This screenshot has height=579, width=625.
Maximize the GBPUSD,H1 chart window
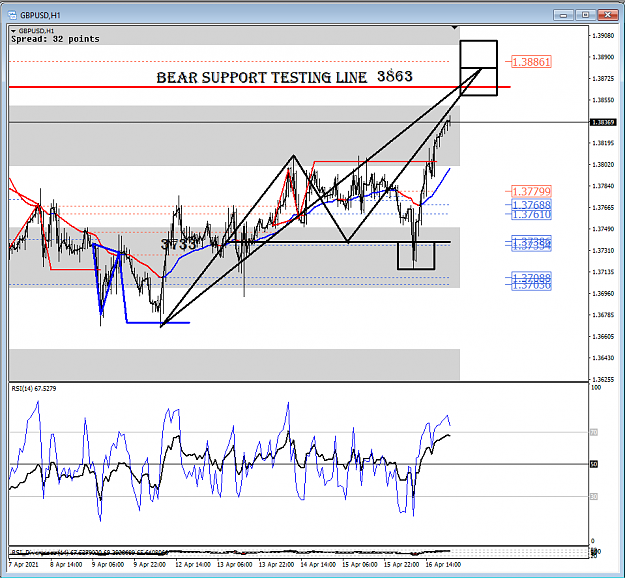585,15
